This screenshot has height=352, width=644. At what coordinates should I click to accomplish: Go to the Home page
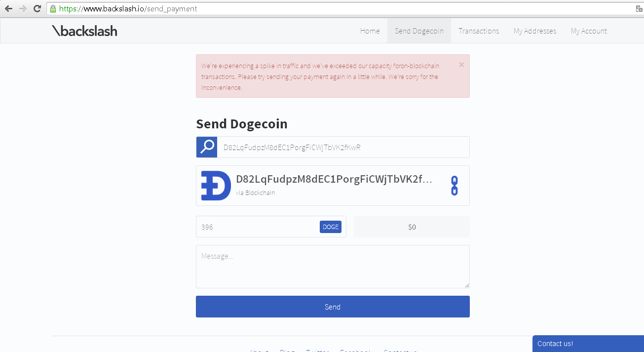click(370, 31)
